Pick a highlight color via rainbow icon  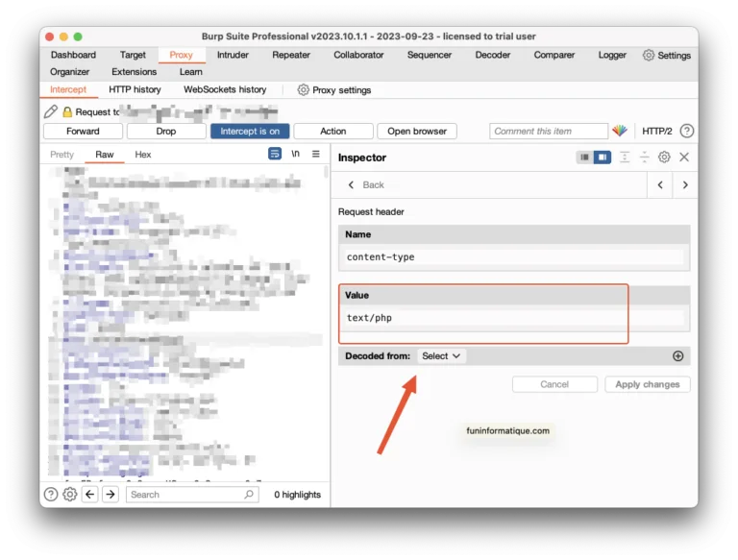coord(620,131)
